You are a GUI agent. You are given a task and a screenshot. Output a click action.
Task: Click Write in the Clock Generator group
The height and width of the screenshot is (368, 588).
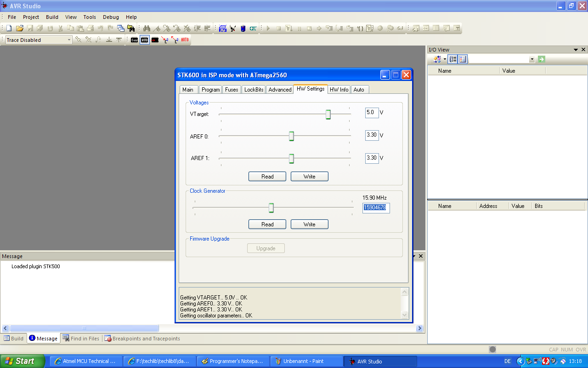tap(310, 224)
